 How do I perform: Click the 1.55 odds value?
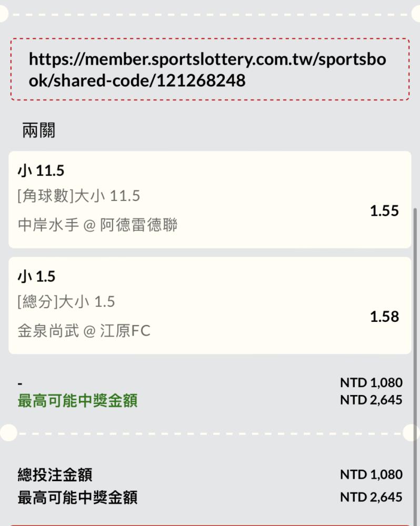(384, 211)
